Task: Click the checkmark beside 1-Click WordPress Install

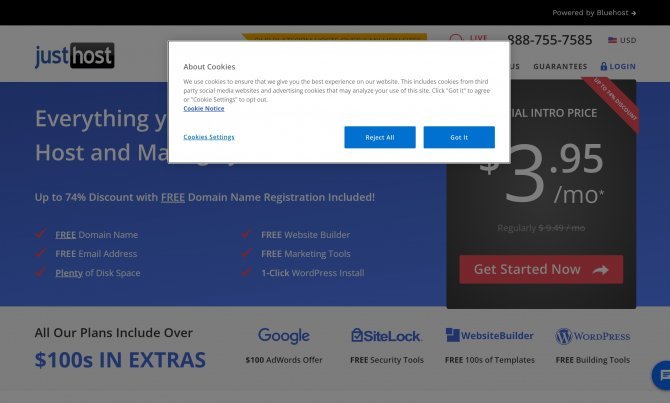Action: point(246,272)
